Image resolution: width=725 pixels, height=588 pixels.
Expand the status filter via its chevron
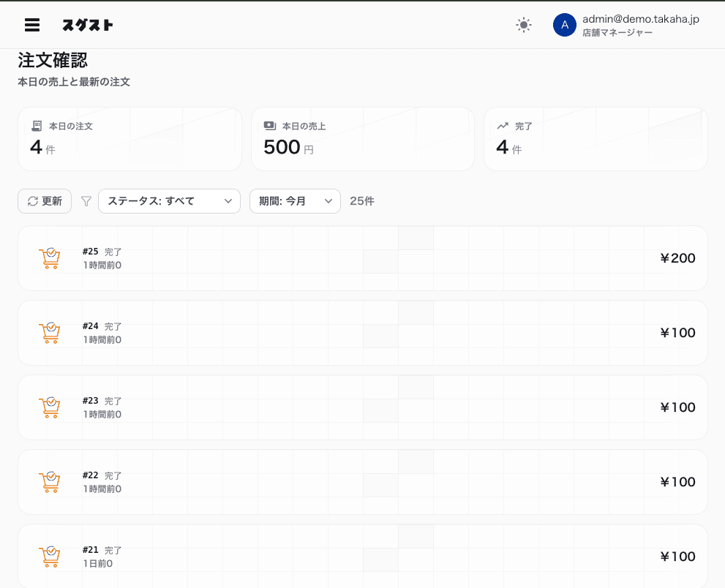(x=228, y=200)
